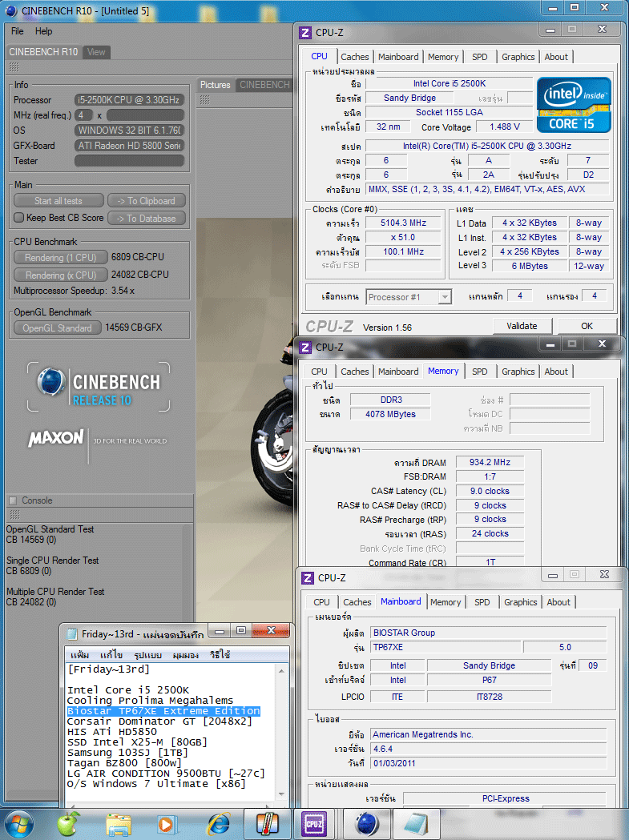Click the 934.2 MHz DRAM frequency value
Screen dimensions: 629x840
point(490,462)
